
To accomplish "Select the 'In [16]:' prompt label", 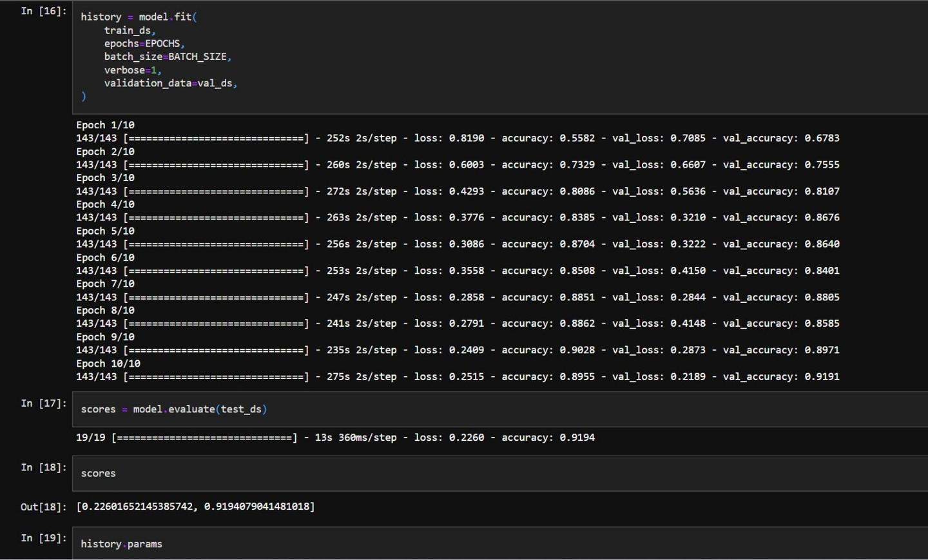I will 44,11.
